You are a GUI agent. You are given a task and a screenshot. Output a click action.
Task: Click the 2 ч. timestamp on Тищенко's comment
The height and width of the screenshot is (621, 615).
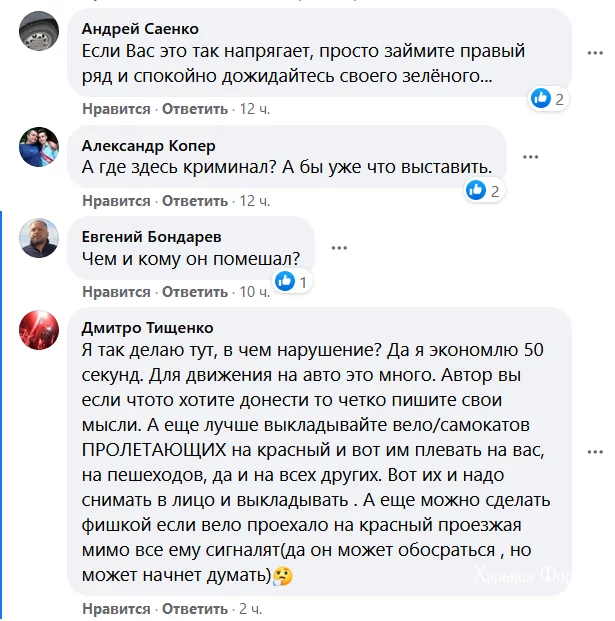click(250, 608)
